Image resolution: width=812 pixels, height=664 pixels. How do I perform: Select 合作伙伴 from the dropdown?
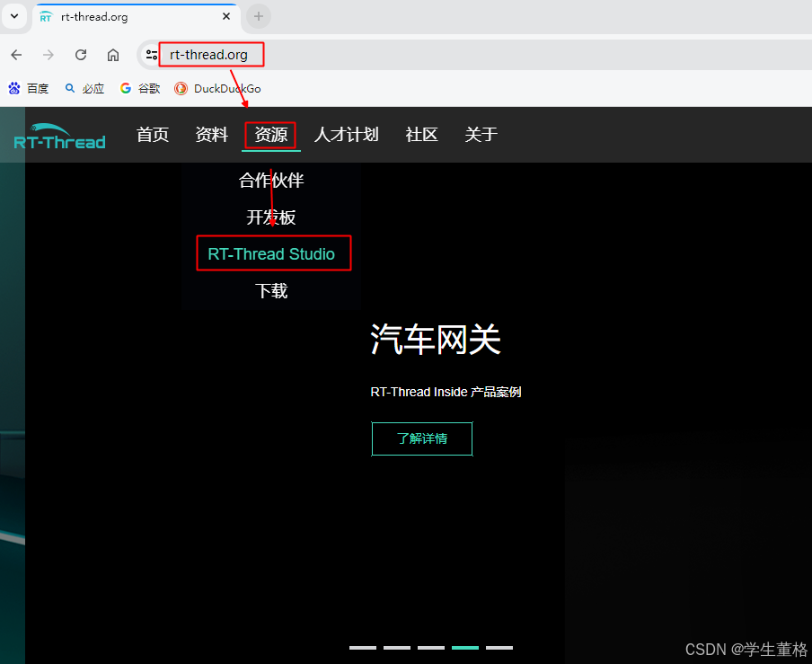point(271,181)
